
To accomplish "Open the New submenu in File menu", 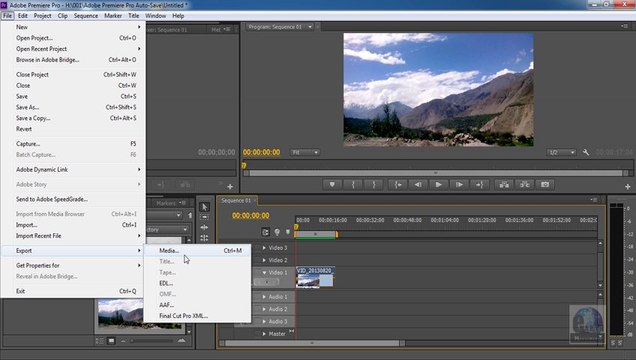I will (73, 27).
